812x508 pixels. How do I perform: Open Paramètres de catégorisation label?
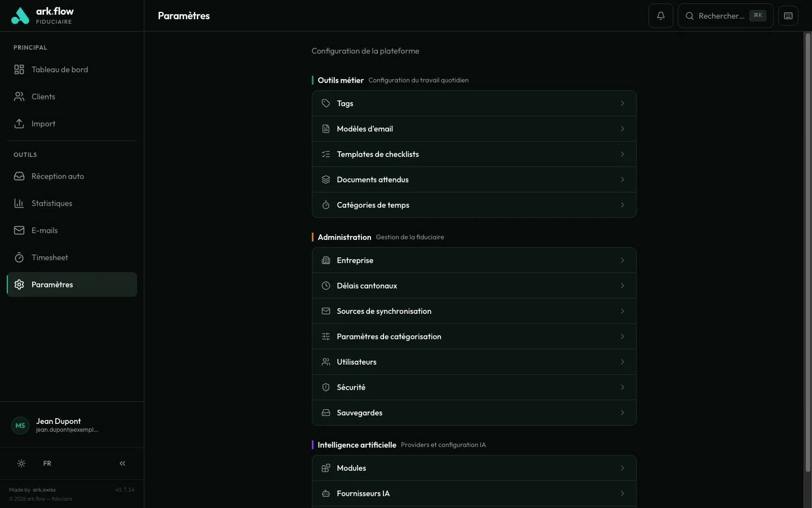(x=389, y=336)
